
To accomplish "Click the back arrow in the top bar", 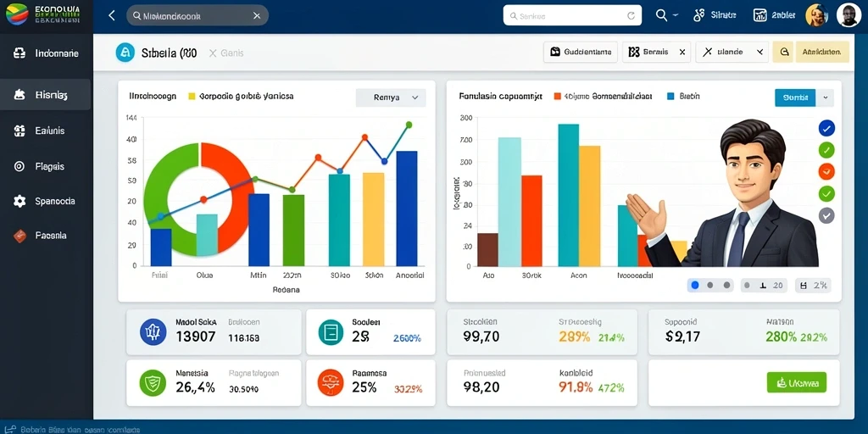I will [x=111, y=15].
